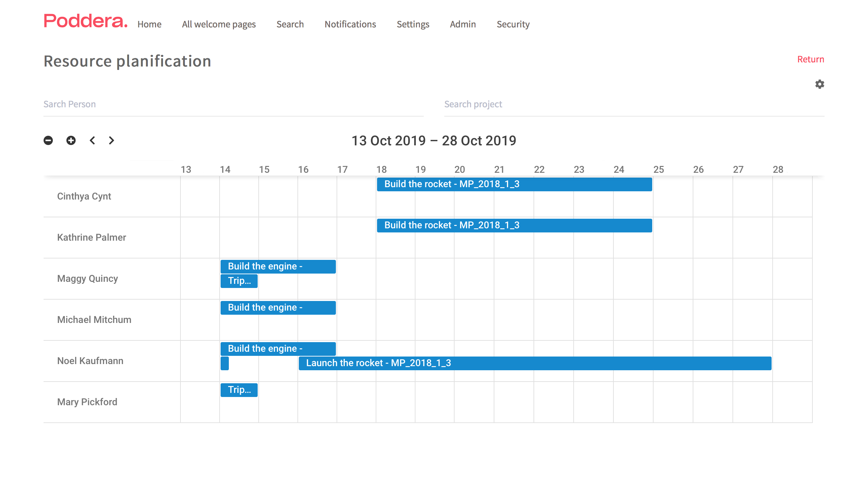Screen dimensions: 868x482
Task: Advance to next date range arrow
Action: [x=111, y=141]
